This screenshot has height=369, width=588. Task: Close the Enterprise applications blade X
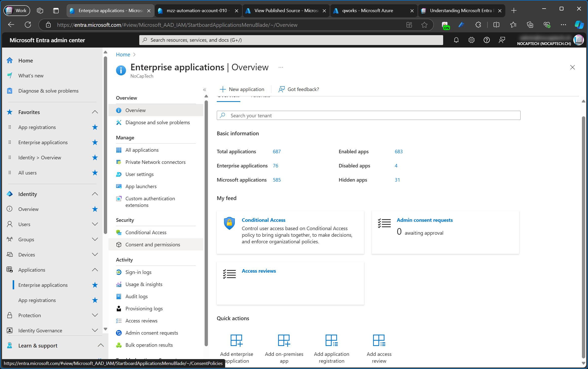572,67
